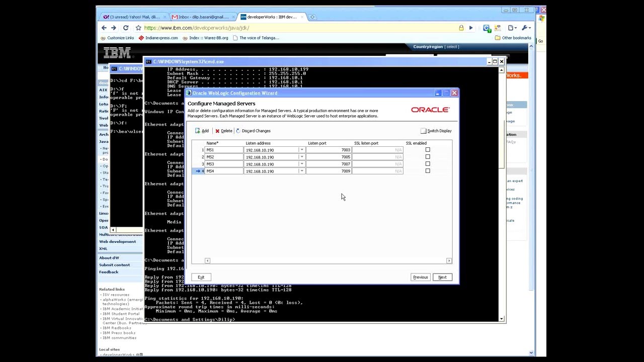
Task: Edit the MS1 name field
Action: (x=224, y=150)
